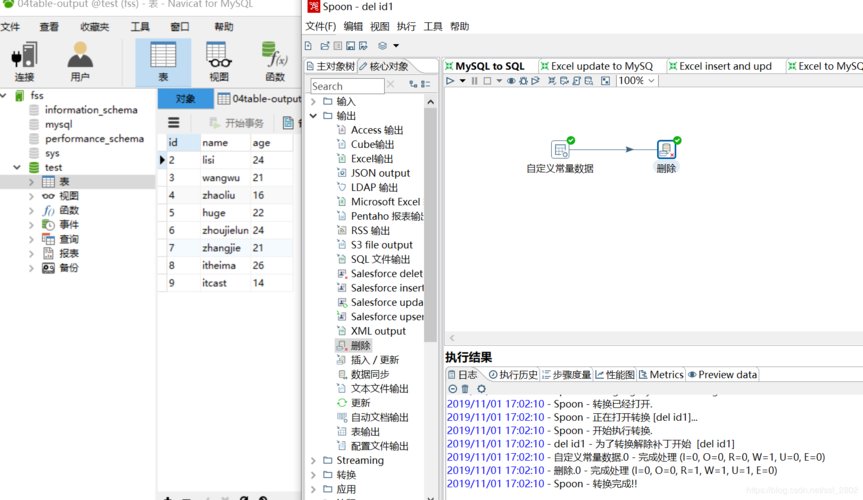The height and width of the screenshot is (500, 863).
Task: Open the 工具 menu in Navicat
Action: [140, 26]
